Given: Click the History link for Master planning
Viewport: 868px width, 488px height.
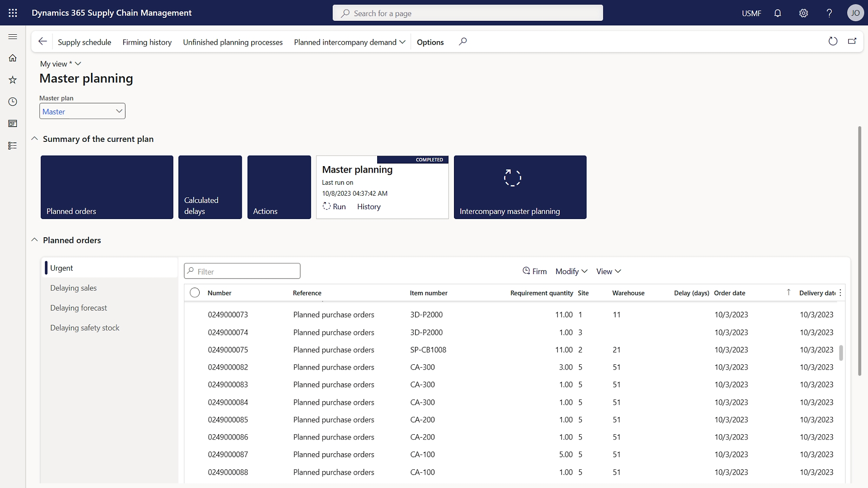Looking at the screenshot, I should point(368,206).
